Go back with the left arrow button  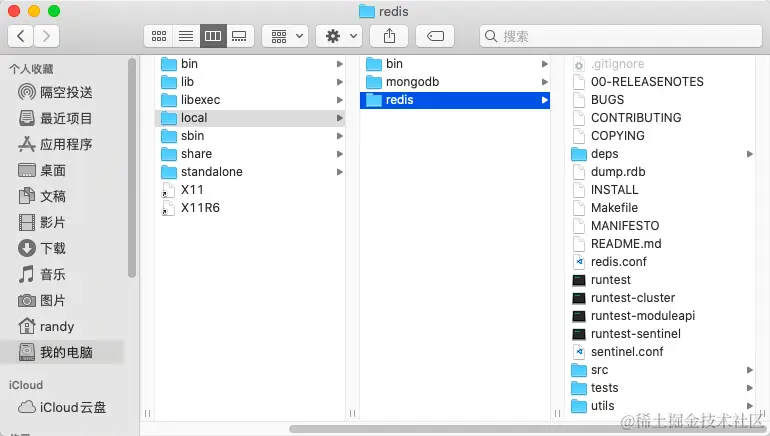point(21,36)
